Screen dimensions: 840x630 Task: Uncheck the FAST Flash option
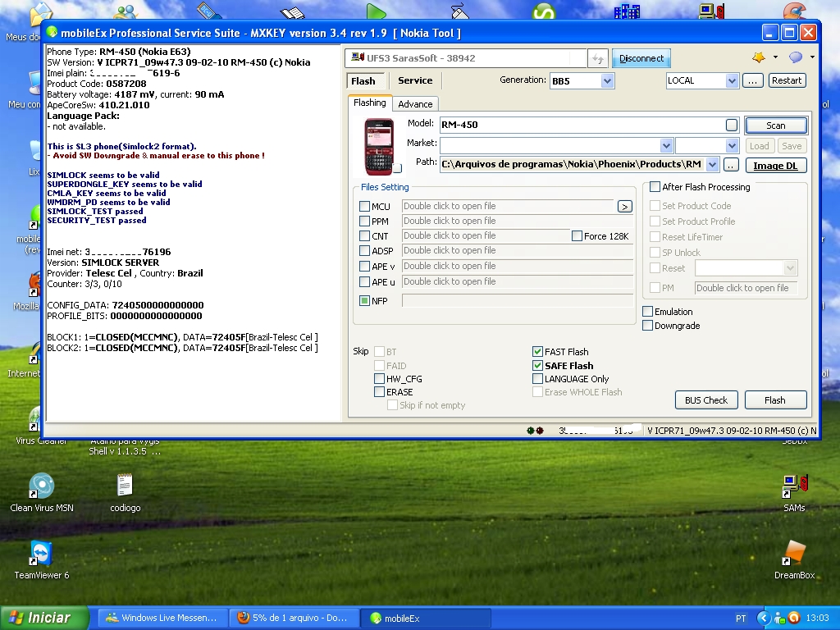tap(537, 351)
